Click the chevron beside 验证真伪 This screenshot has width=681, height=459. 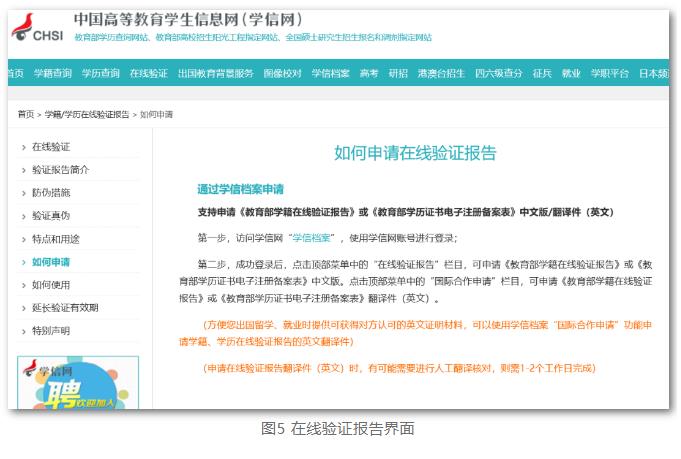tap(23, 217)
